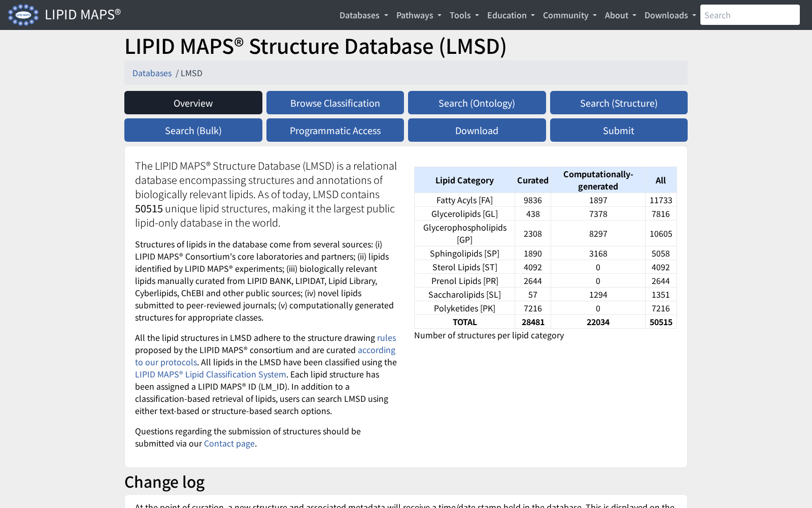
Task: Open the Contact page link
Action: click(x=229, y=443)
